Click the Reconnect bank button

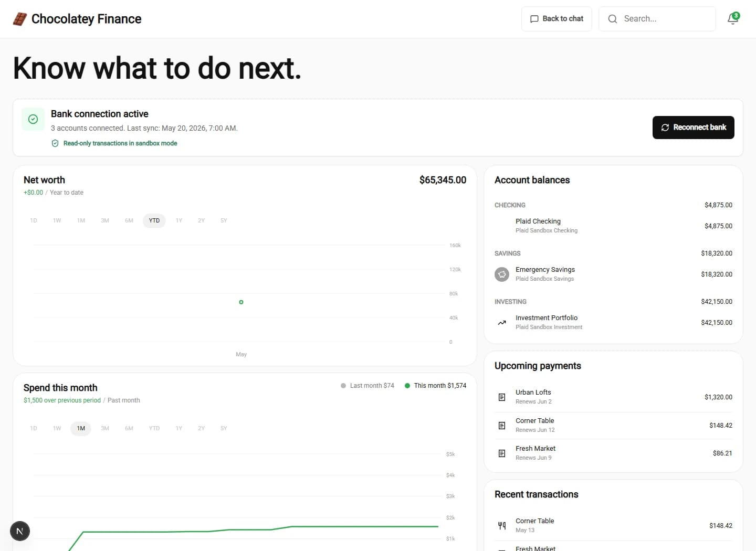click(693, 128)
